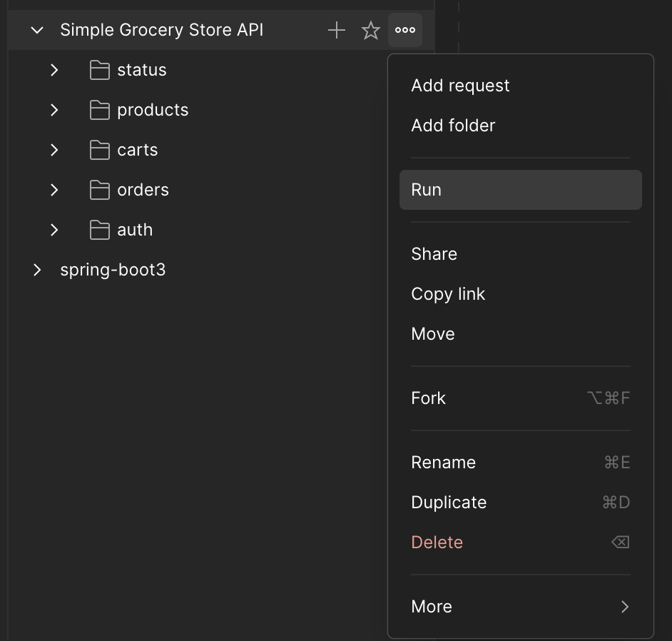The height and width of the screenshot is (641, 672).
Task: Star the Simple Grocery Store API collection
Action: [371, 30]
